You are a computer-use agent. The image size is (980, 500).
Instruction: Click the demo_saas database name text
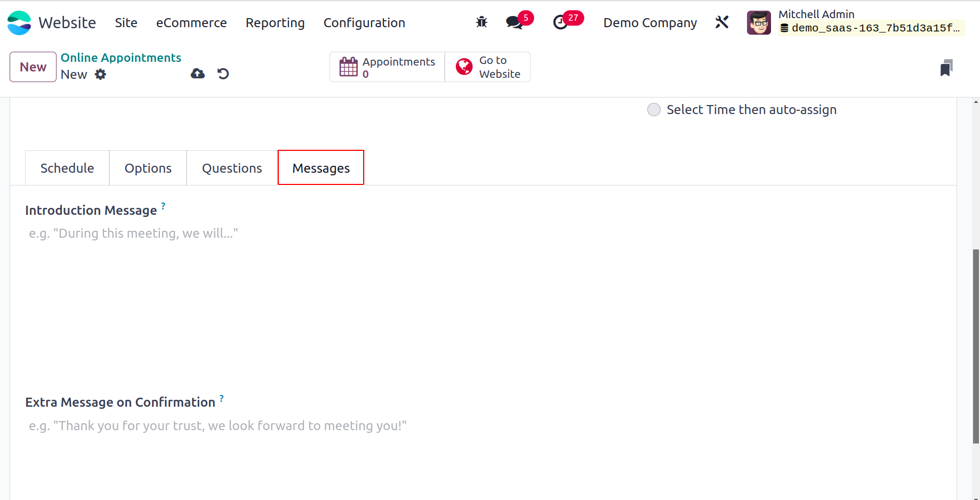[875, 28]
